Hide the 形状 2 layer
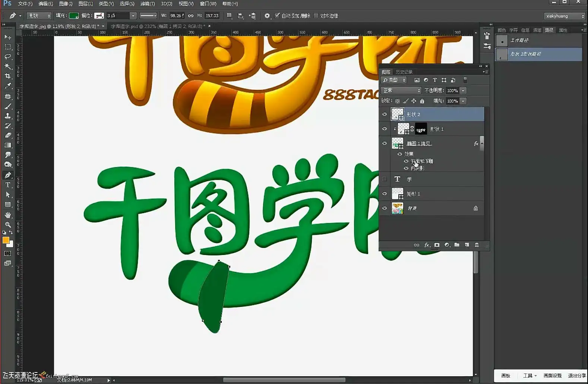 click(385, 114)
